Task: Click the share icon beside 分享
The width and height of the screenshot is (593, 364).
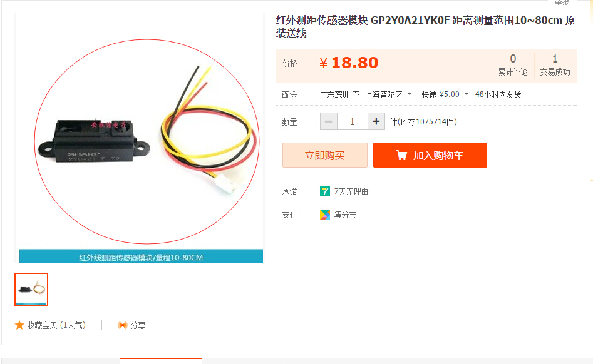Action: [123, 325]
